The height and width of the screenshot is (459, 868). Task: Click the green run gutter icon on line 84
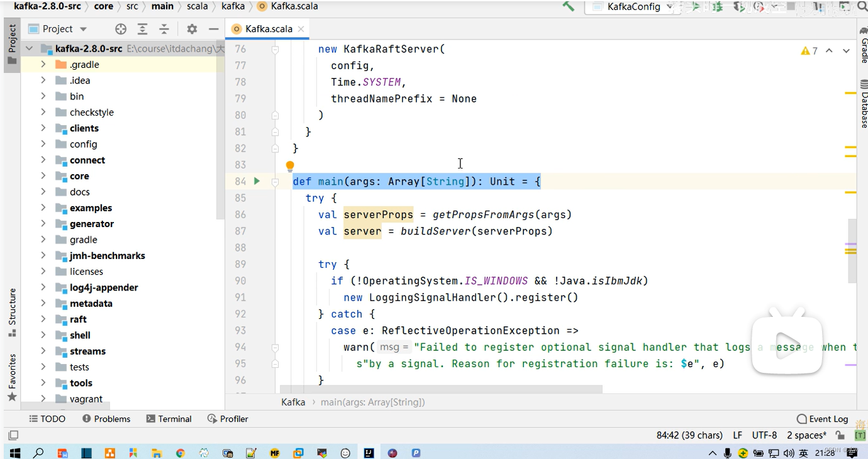pos(257,181)
